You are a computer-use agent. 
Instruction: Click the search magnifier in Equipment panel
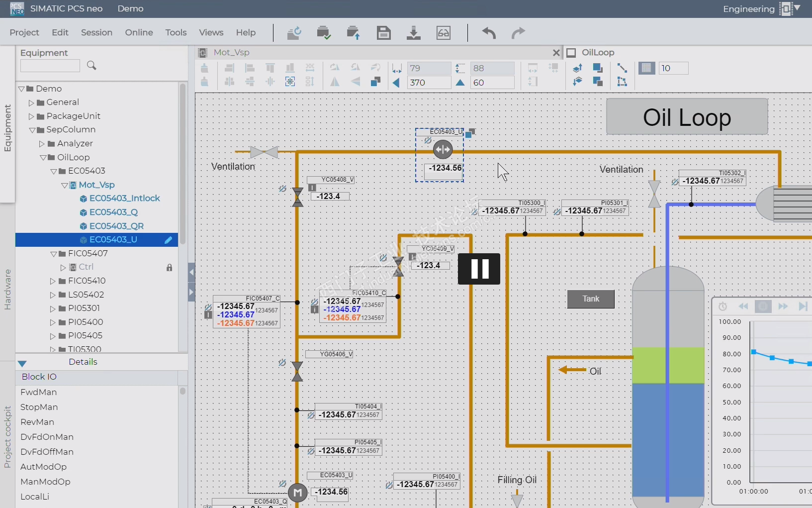click(91, 66)
